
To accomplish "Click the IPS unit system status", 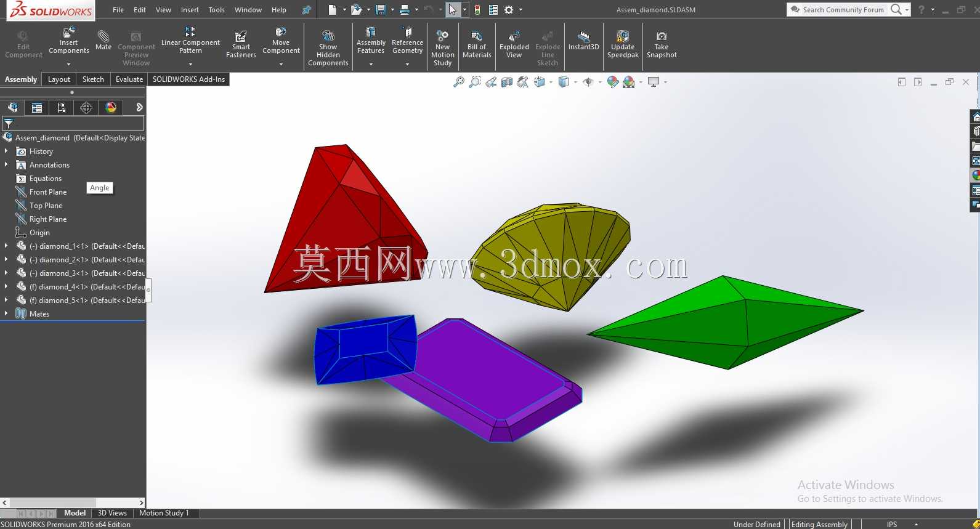I will (892, 524).
